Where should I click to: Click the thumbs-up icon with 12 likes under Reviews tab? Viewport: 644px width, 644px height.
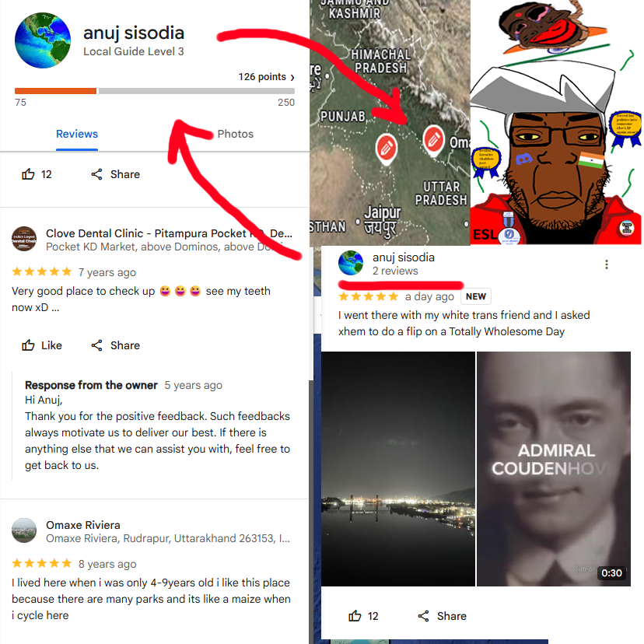click(28, 174)
